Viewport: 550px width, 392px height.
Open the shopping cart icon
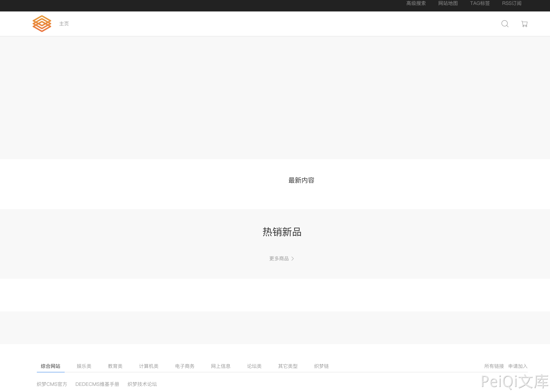tap(524, 24)
